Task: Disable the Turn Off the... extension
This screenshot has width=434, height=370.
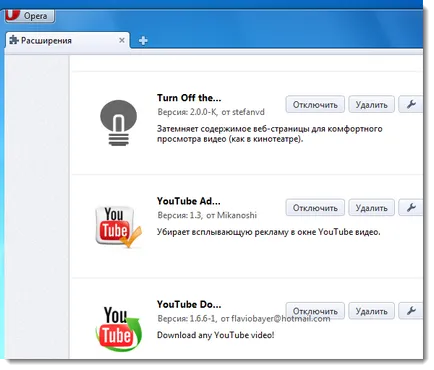Action: [315, 105]
